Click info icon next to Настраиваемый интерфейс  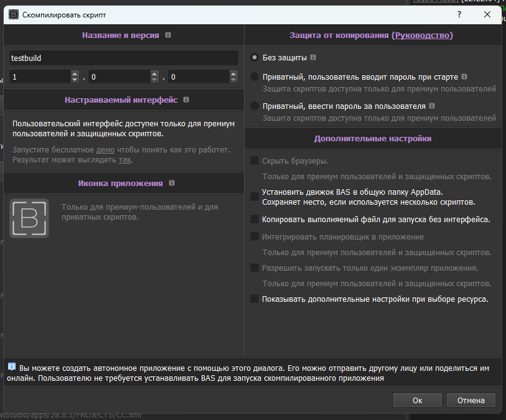click(186, 100)
